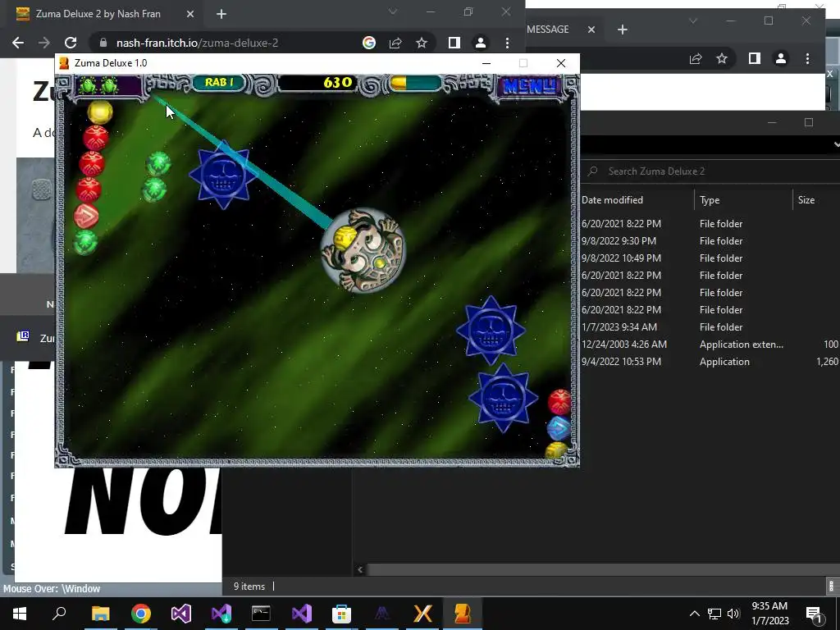Open File Explorer from the taskbar
This screenshot has width=840, height=630.
pyautogui.click(x=100, y=614)
